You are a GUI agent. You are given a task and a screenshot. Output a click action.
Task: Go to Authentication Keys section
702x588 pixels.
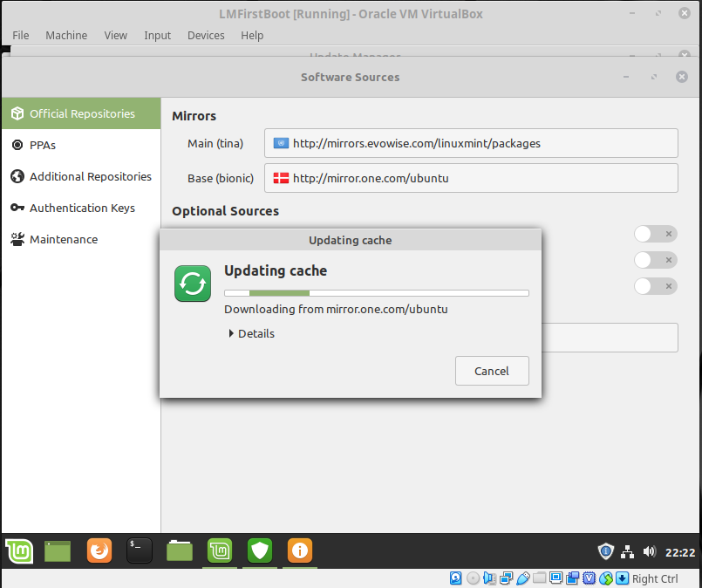pos(81,208)
